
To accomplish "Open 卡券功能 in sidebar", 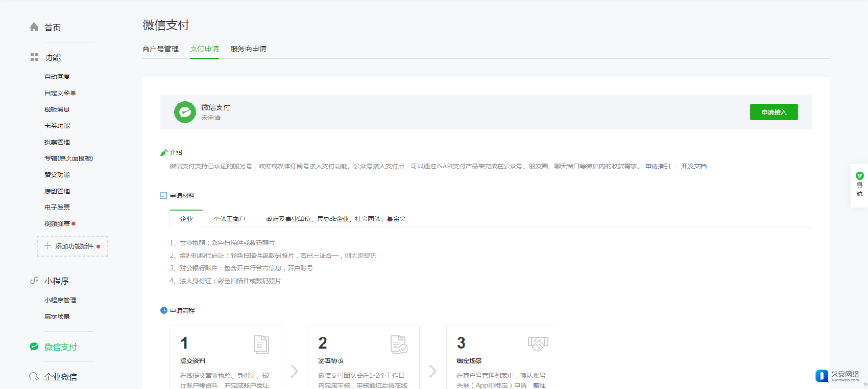I will point(57,126).
